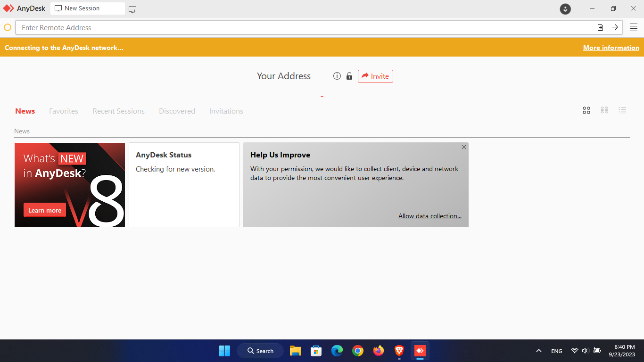Open a new session tab with monitor-plus icon

132,9
